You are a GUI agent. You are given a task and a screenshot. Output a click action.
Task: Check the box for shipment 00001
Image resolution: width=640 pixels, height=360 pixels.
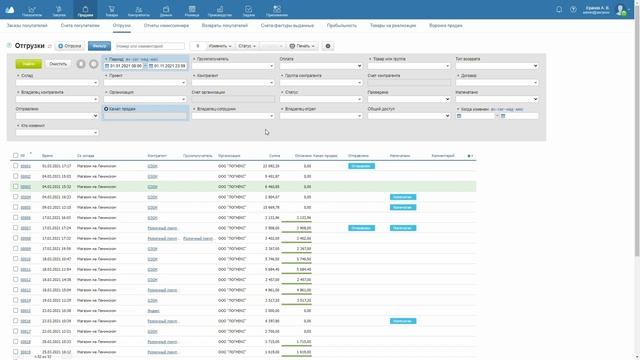(x=16, y=166)
